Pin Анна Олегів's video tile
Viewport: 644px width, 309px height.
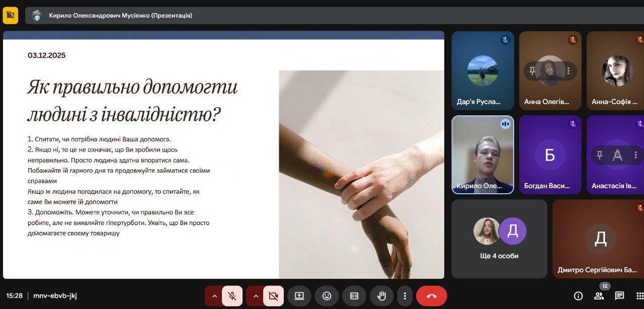coord(532,71)
